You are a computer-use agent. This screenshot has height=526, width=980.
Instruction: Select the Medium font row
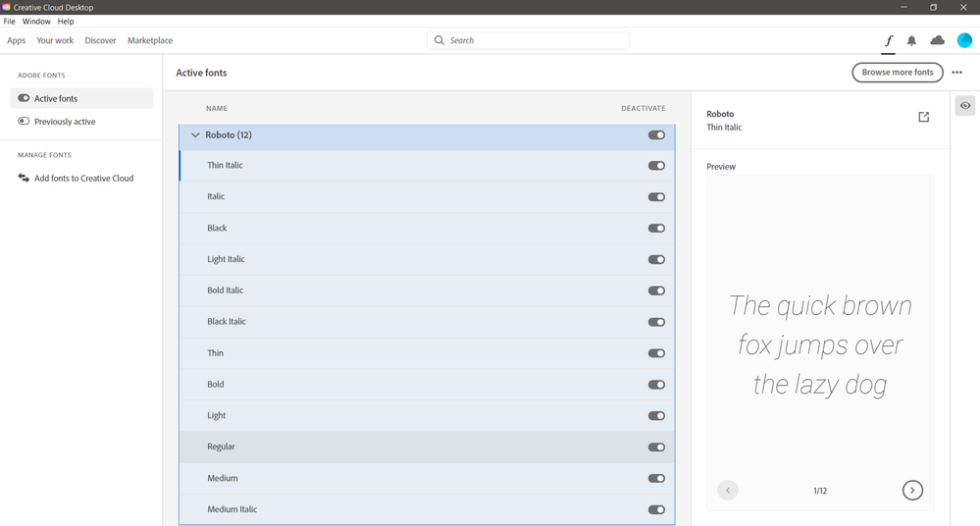coord(427,479)
